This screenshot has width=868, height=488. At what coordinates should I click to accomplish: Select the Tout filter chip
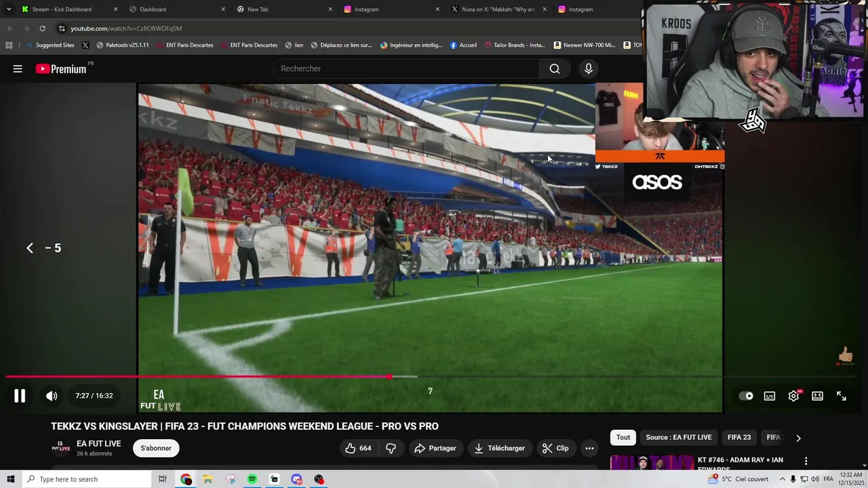623,438
